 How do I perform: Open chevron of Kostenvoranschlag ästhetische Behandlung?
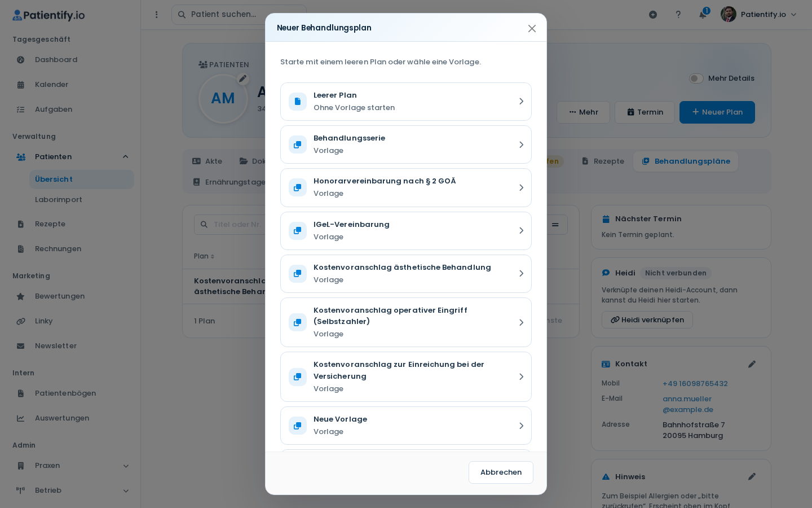click(521, 274)
